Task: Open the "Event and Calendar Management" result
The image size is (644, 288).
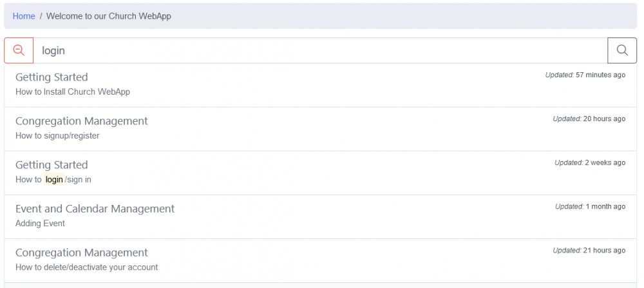Action: 95,209
